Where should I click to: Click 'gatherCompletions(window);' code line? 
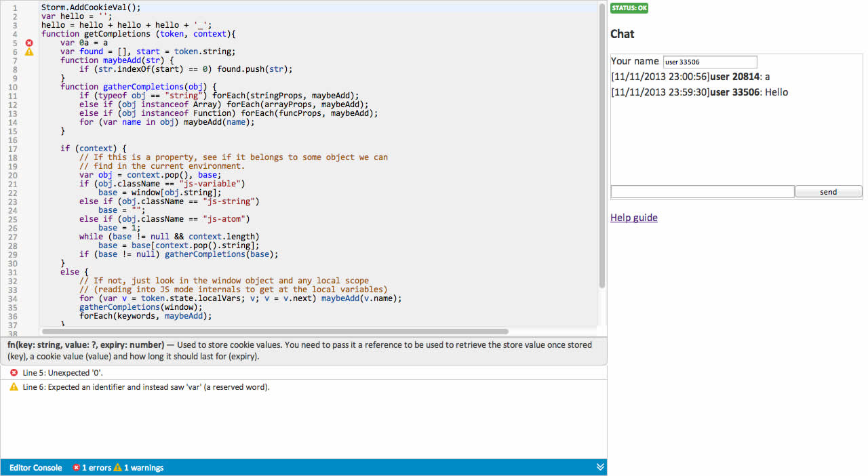(141, 307)
